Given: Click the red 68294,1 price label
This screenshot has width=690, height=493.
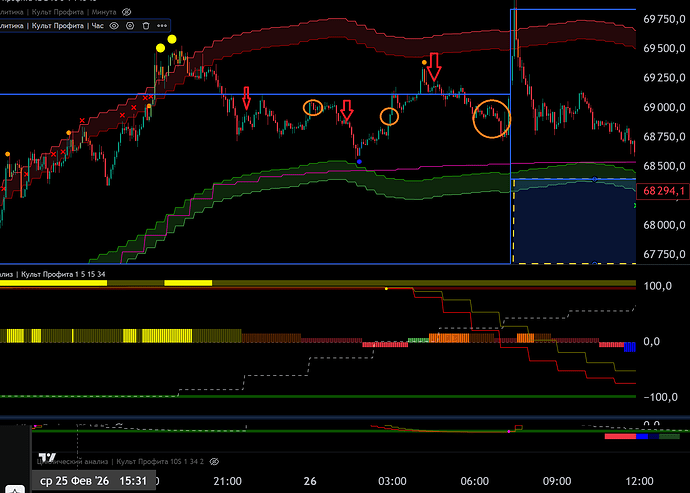Looking at the screenshot, I should pyautogui.click(x=664, y=189).
